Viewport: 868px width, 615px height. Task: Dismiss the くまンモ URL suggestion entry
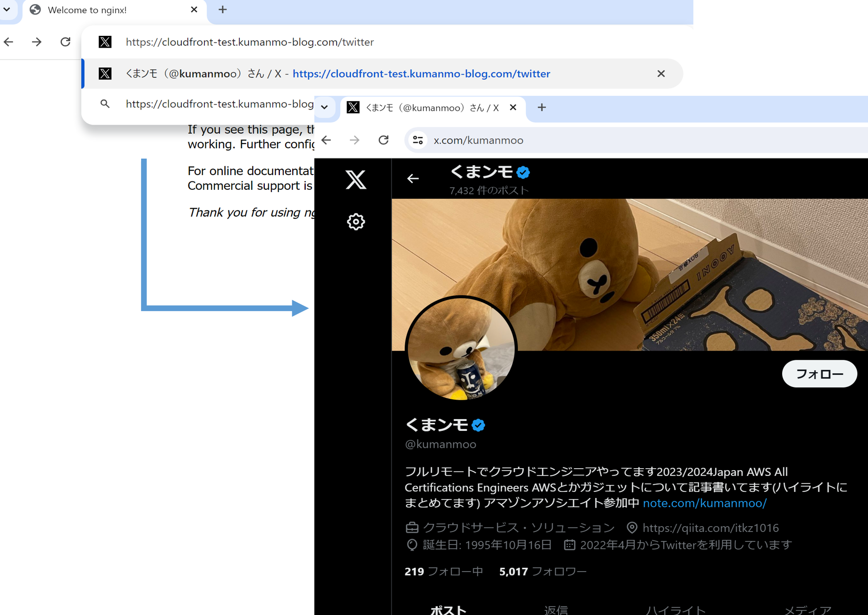point(661,74)
